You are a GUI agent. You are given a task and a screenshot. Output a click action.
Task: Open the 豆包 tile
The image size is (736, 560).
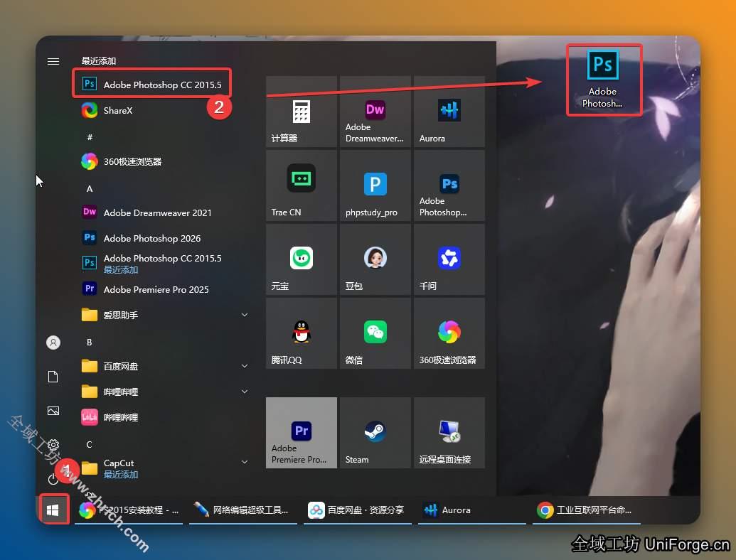pyautogui.click(x=375, y=259)
